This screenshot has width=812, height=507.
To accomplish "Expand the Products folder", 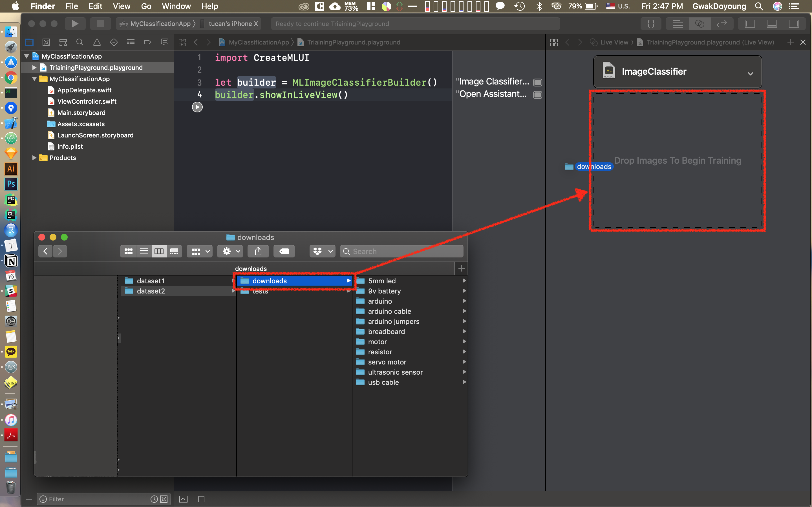I will point(34,158).
